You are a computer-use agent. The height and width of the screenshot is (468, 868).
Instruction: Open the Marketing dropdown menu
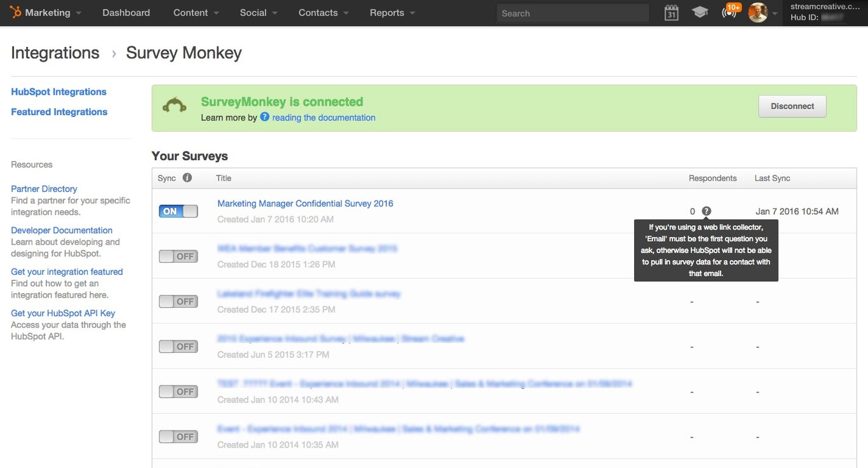[x=48, y=12]
